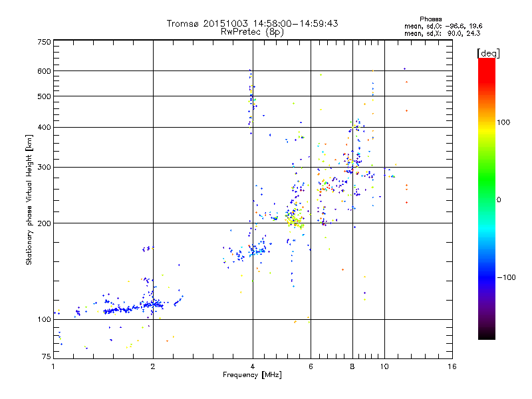This screenshot has width=532, height=399.
Task: Click the y-axis tick label '500'
Action: (44, 96)
